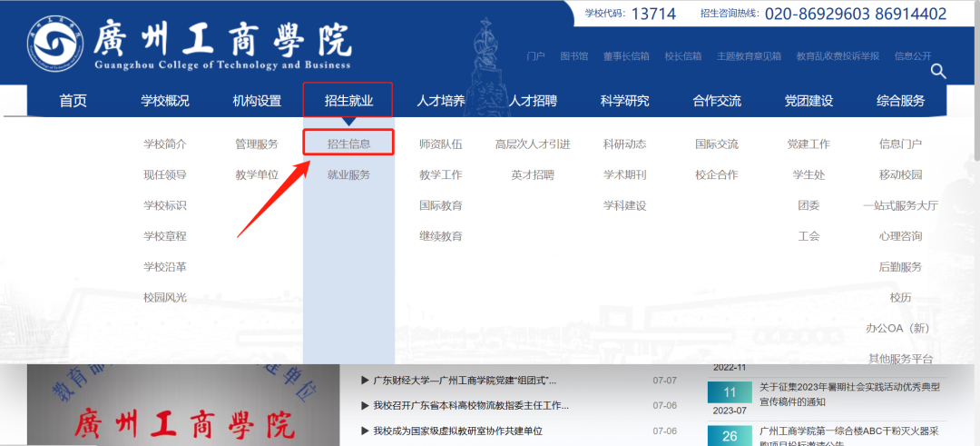
Task: Click 教育乱收费投诉举报 top link
Action: [838, 56]
